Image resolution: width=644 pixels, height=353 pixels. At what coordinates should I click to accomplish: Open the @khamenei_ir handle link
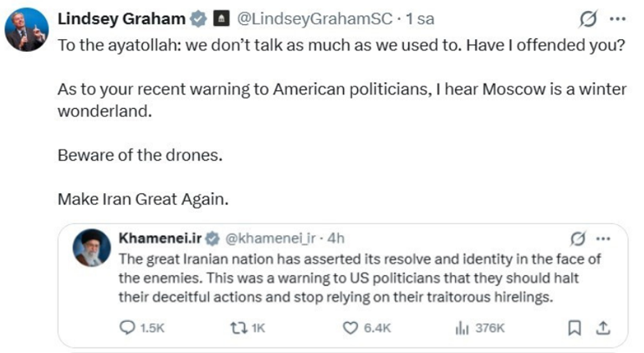(x=273, y=238)
